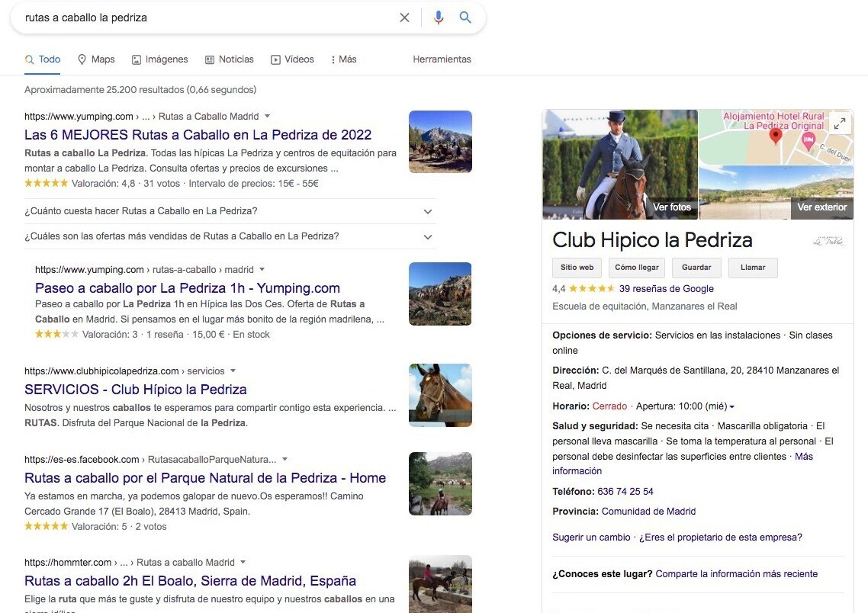The image size is (868, 613).
Task: Open dropdown arrow next to Rutas a Caballo Madrid
Action: [268, 116]
